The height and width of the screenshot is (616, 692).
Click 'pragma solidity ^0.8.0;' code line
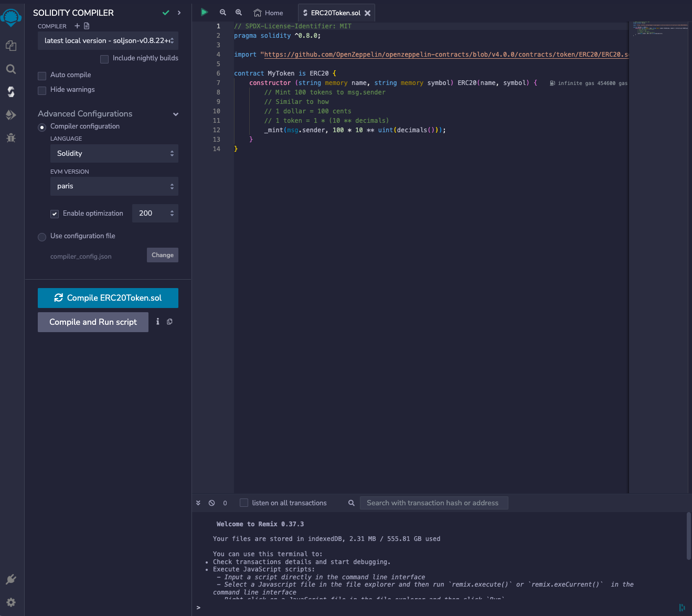277,36
